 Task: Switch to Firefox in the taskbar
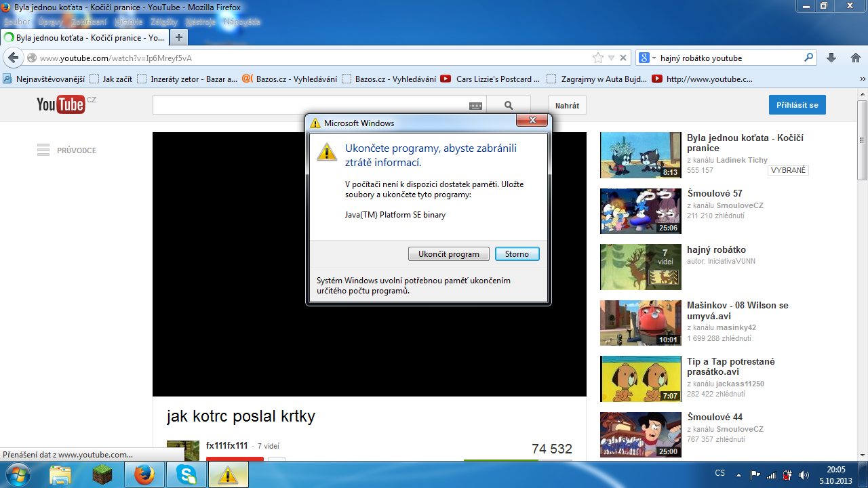point(144,475)
